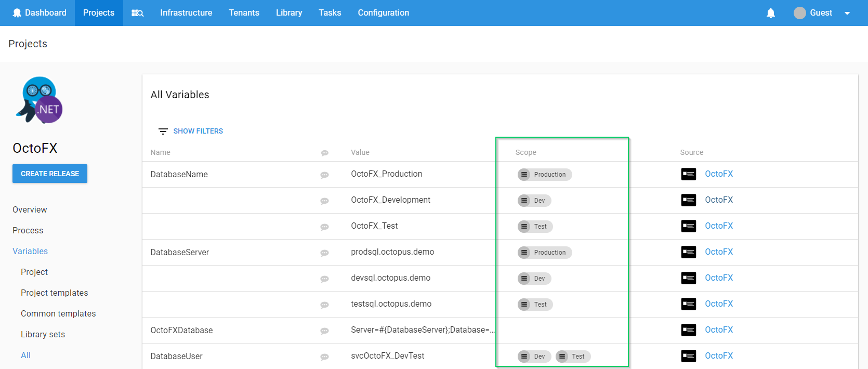Viewport: 868px width, 369px height.
Task: Click source icon in prodsql.octopus.demo row
Action: coord(689,252)
